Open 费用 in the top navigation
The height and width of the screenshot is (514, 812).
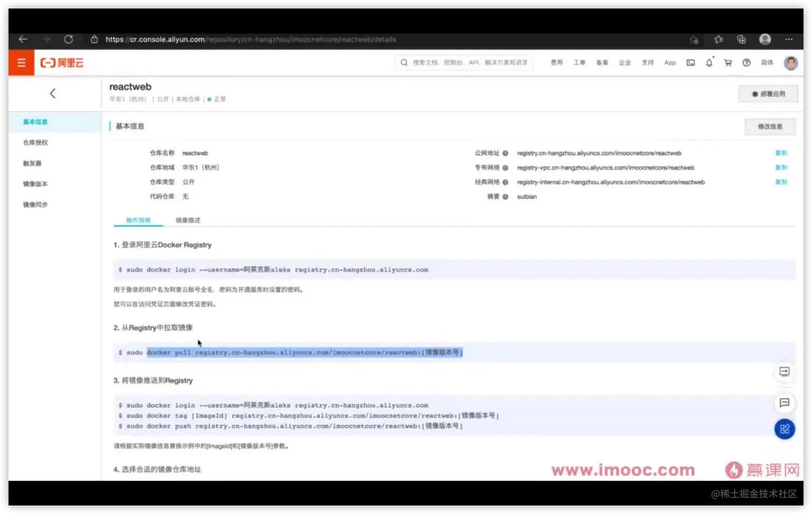coord(557,63)
